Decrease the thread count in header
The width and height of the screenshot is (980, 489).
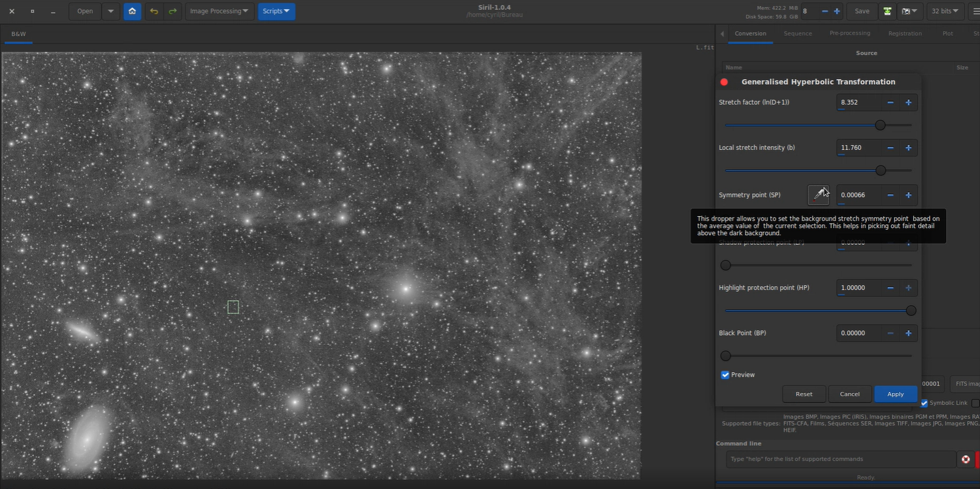(x=825, y=11)
